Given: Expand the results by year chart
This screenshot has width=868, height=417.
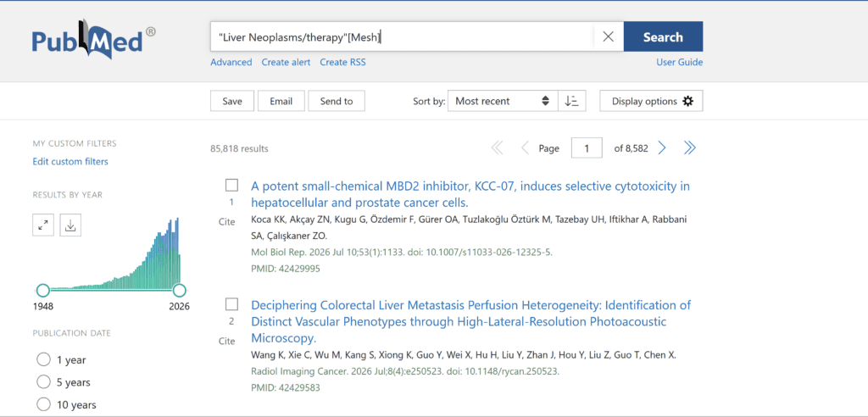Looking at the screenshot, I should tap(43, 225).
